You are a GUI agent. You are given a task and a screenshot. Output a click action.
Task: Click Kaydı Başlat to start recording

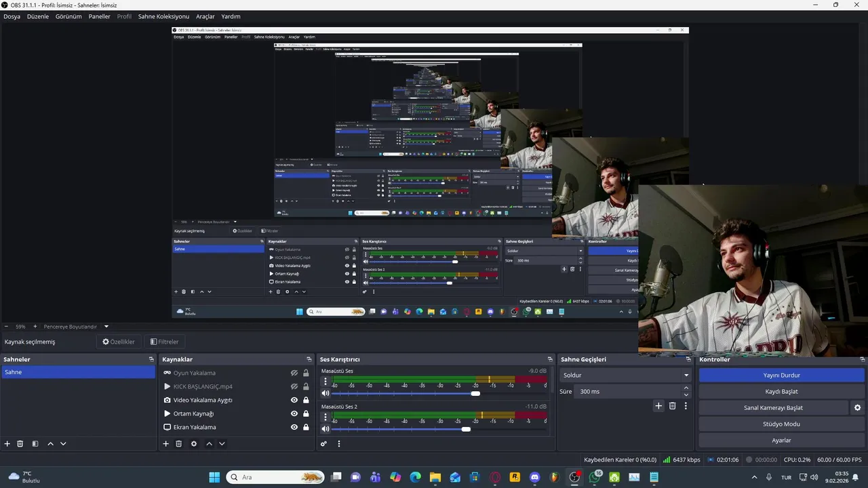point(781,391)
